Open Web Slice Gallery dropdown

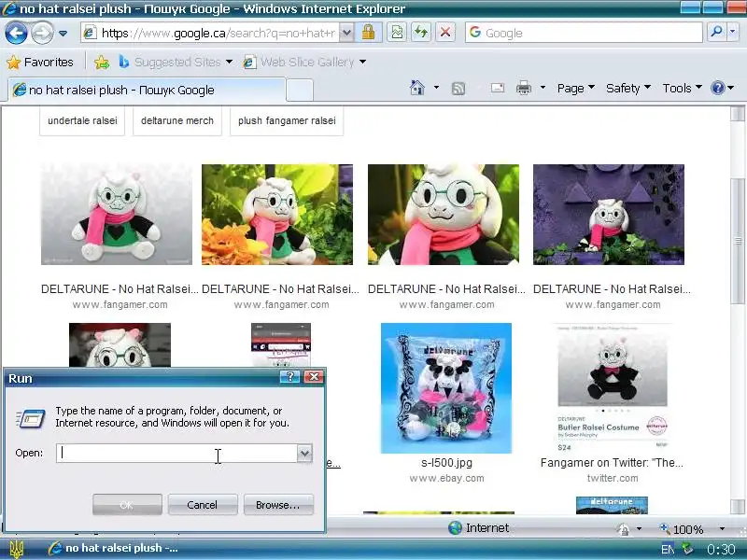pos(304,62)
